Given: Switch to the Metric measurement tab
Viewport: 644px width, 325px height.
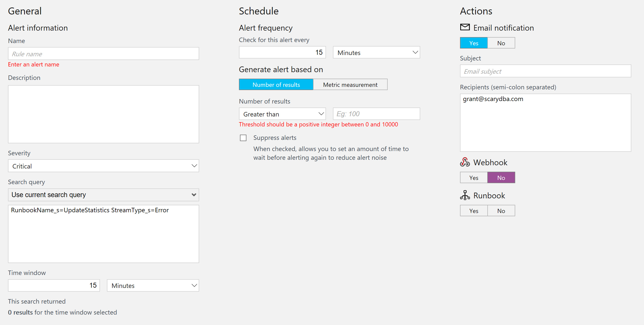Looking at the screenshot, I should click(x=350, y=85).
